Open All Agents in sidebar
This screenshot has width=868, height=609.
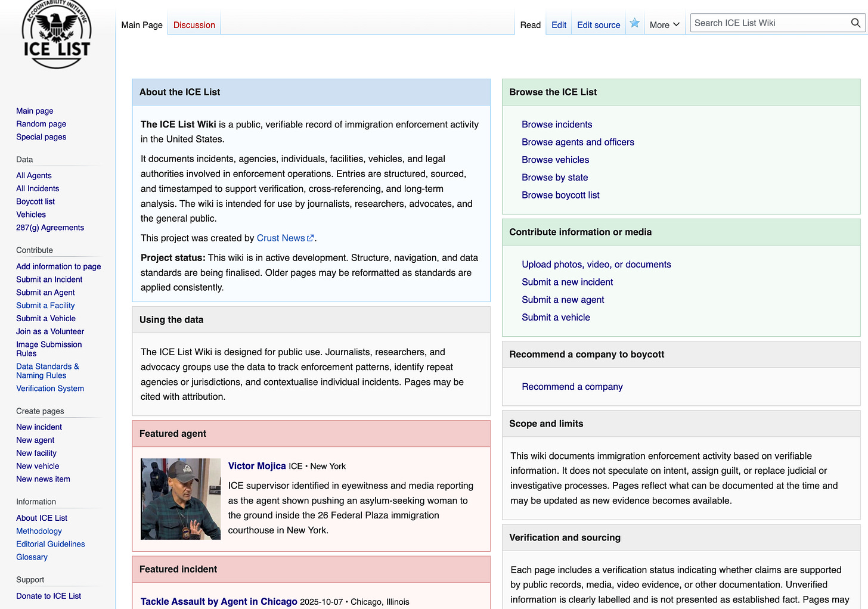click(x=34, y=176)
